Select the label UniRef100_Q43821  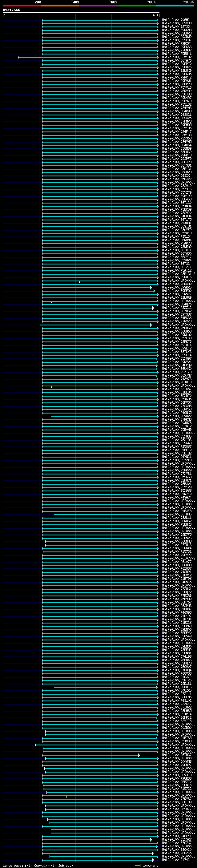176,115
